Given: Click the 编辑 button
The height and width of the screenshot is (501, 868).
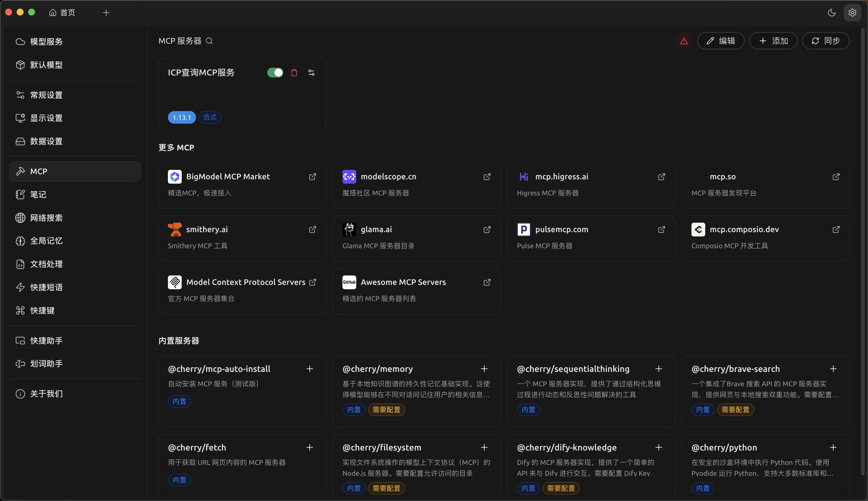Looking at the screenshot, I should [721, 41].
